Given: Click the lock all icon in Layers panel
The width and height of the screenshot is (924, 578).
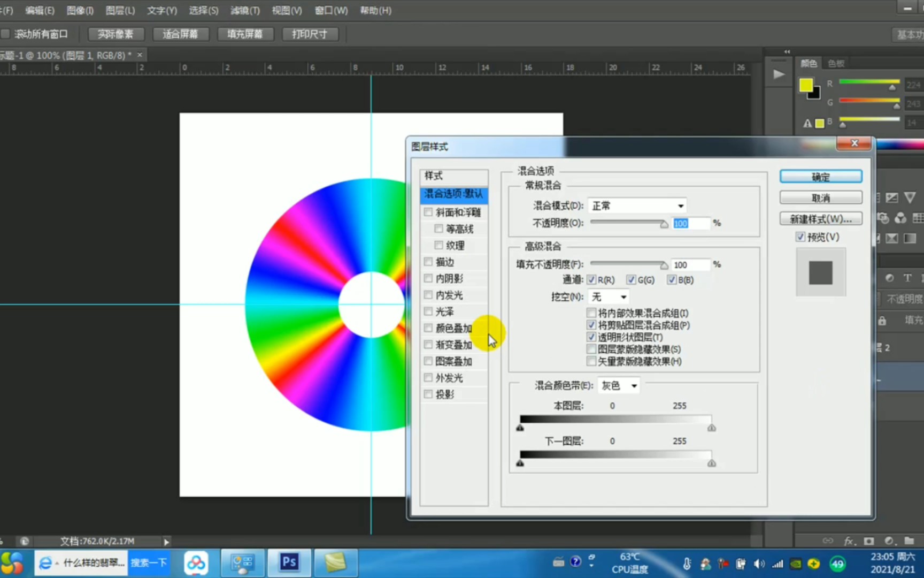Looking at the screenshot, I should 882,321.
